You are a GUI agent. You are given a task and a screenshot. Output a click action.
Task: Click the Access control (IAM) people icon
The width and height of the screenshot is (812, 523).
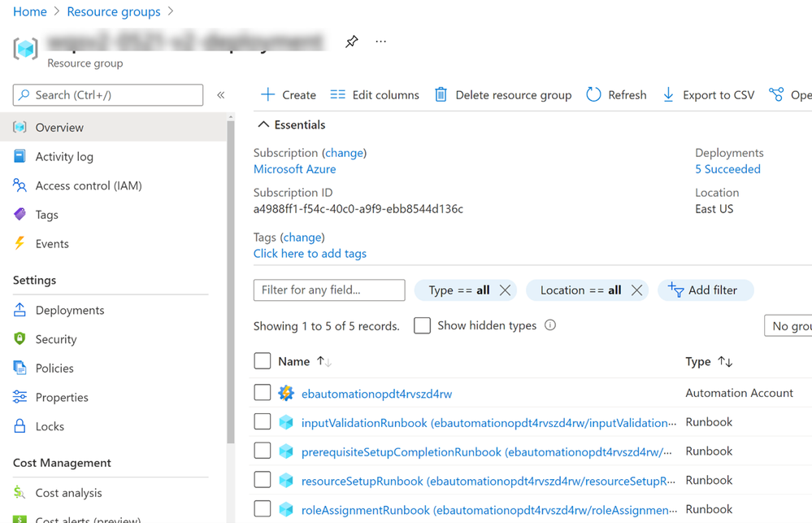[x=20, y=185]
